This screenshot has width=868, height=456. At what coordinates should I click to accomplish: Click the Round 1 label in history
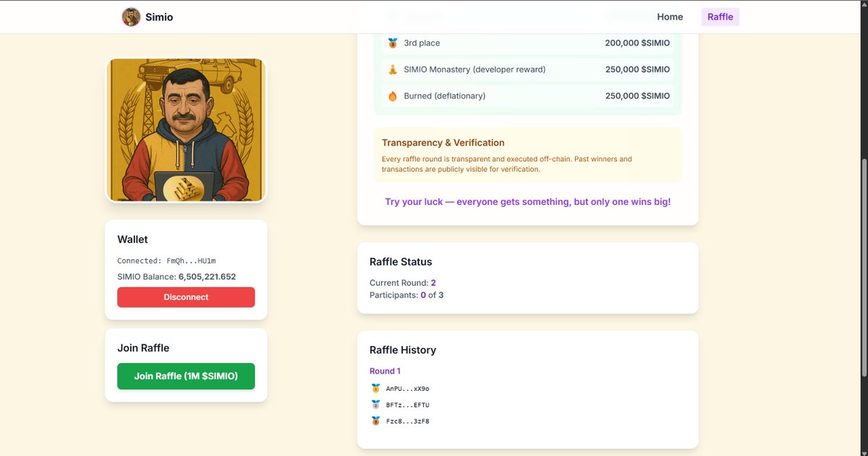pyautogui.click(x=385, y=371)
